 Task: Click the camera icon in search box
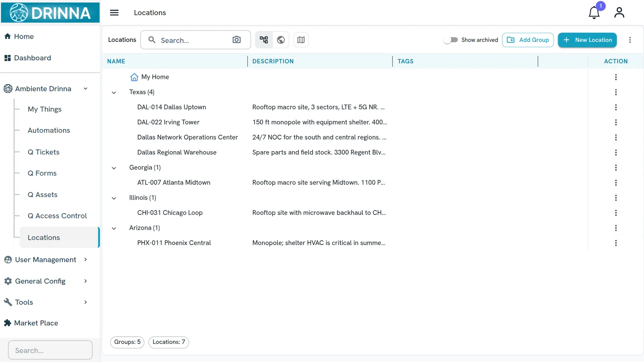(x=237, y=40)
